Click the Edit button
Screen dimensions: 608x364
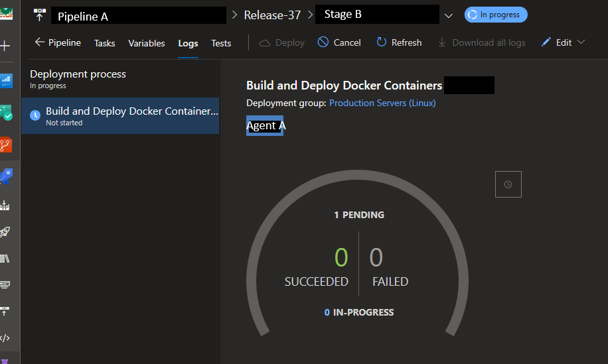click(x=556, y=42)
